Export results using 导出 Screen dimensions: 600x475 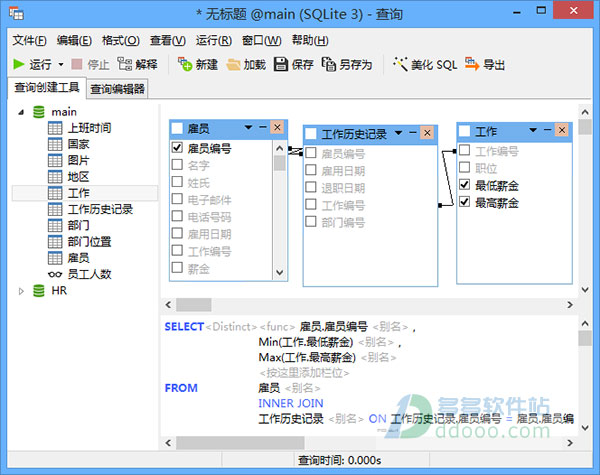(485, 64)
